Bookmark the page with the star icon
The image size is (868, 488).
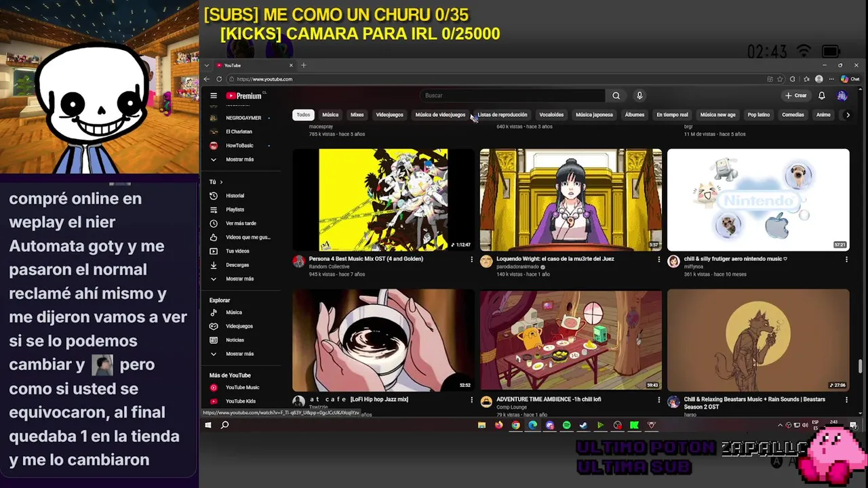781,79
